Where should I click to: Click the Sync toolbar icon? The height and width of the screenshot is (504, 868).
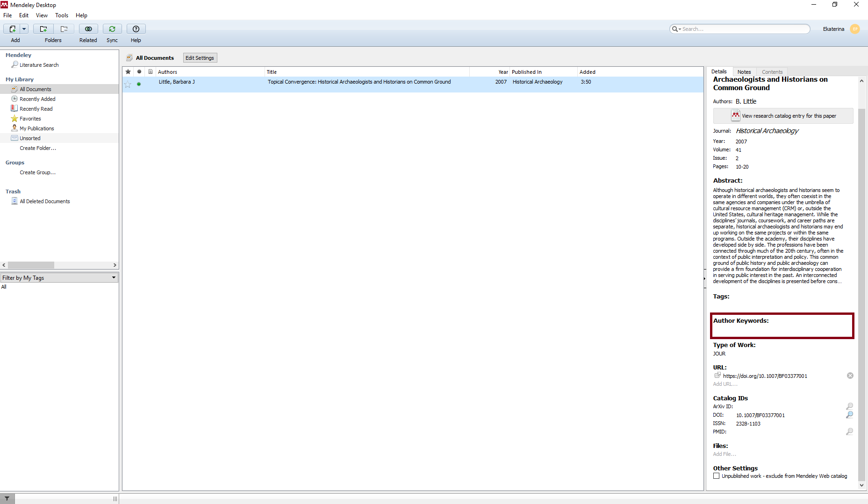click(x=112, y=29)
